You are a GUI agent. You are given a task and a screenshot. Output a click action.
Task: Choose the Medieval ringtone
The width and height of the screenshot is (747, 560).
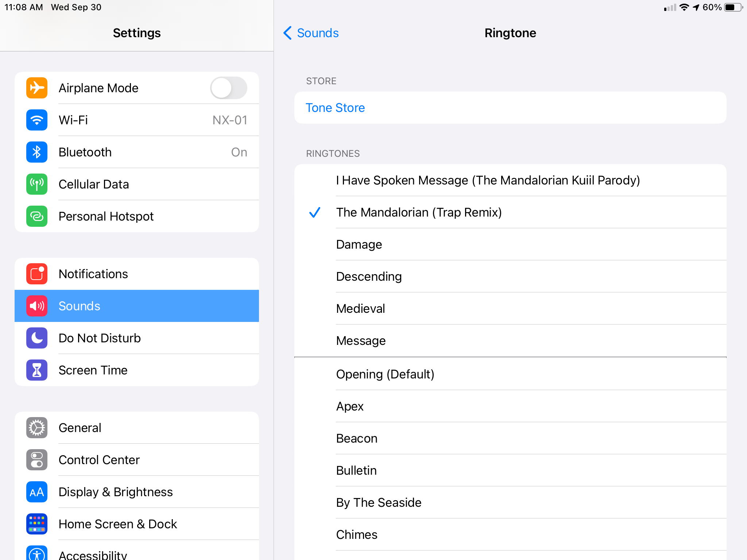tap(361, 308)
